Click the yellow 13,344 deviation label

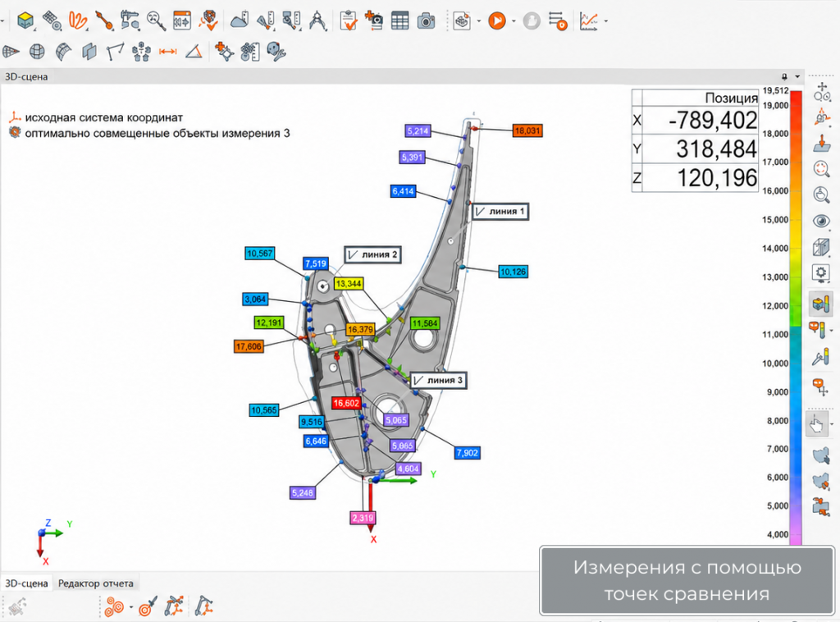tap(348, 283)
